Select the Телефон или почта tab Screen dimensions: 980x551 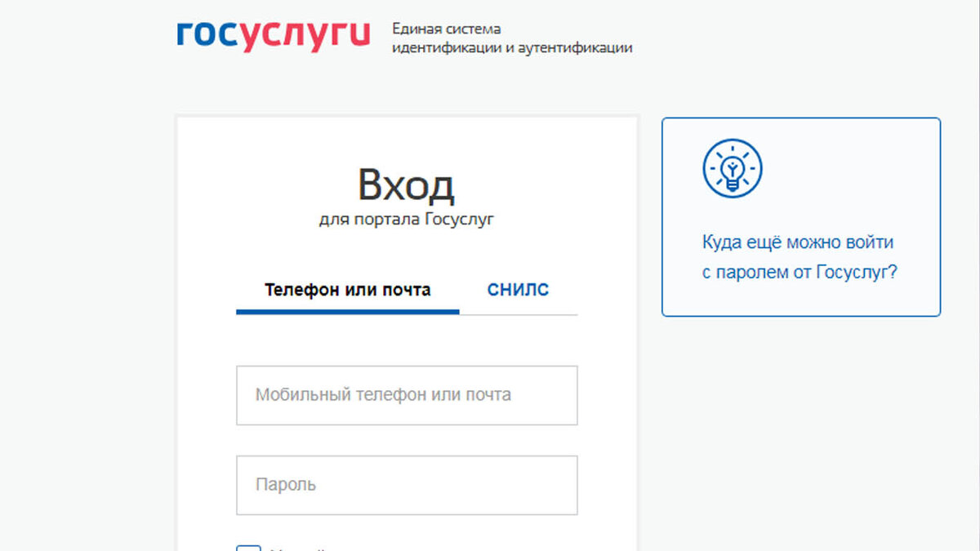tap(347, 290)
